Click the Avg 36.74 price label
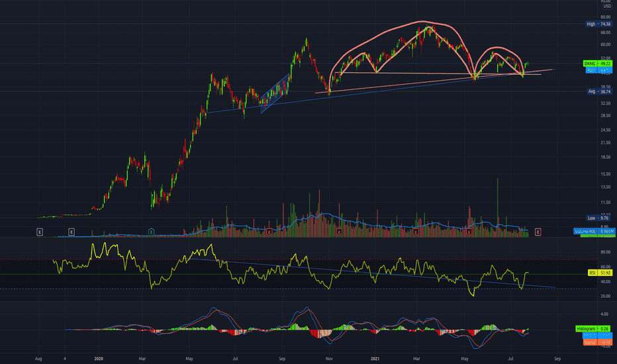The image size is (617, 364). coord(599,91)
